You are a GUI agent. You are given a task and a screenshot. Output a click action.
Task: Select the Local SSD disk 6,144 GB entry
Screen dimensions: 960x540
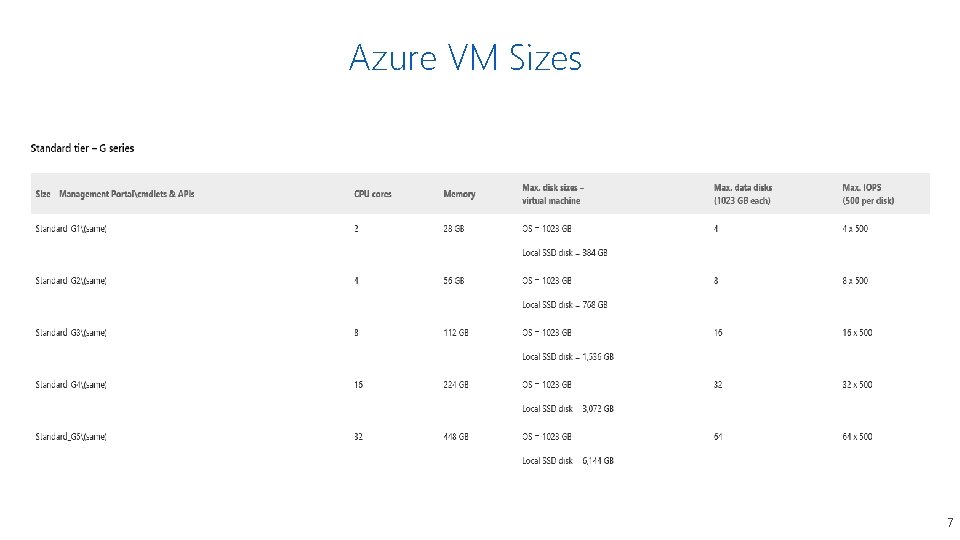click(x=568, y=461)
